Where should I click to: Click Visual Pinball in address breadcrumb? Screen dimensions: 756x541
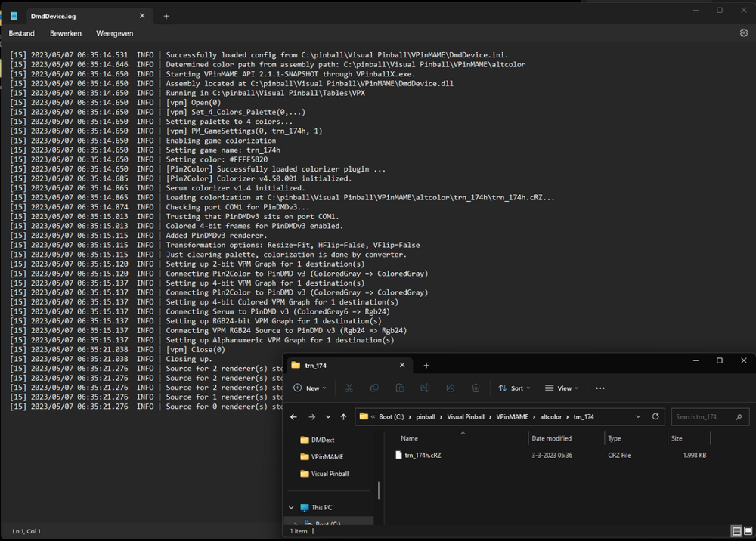tap(465, 417)
